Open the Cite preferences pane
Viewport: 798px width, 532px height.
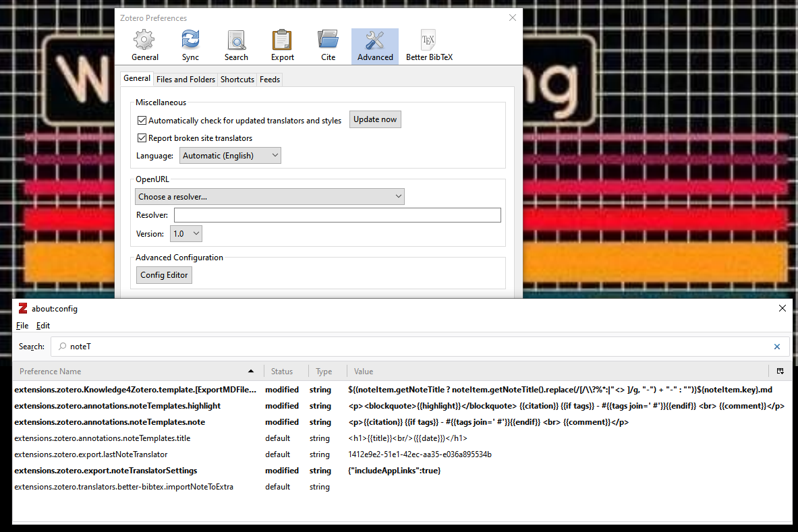click(x=329, y=46)
